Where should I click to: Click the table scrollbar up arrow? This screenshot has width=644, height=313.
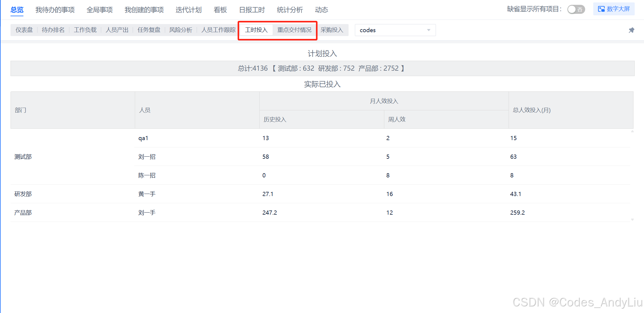tap(632, 131)
